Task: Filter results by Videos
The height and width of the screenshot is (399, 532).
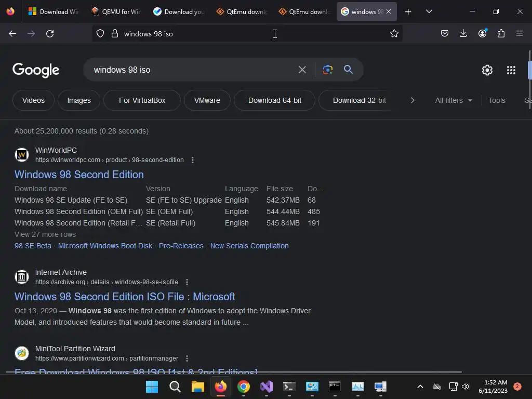Action: 33,100
